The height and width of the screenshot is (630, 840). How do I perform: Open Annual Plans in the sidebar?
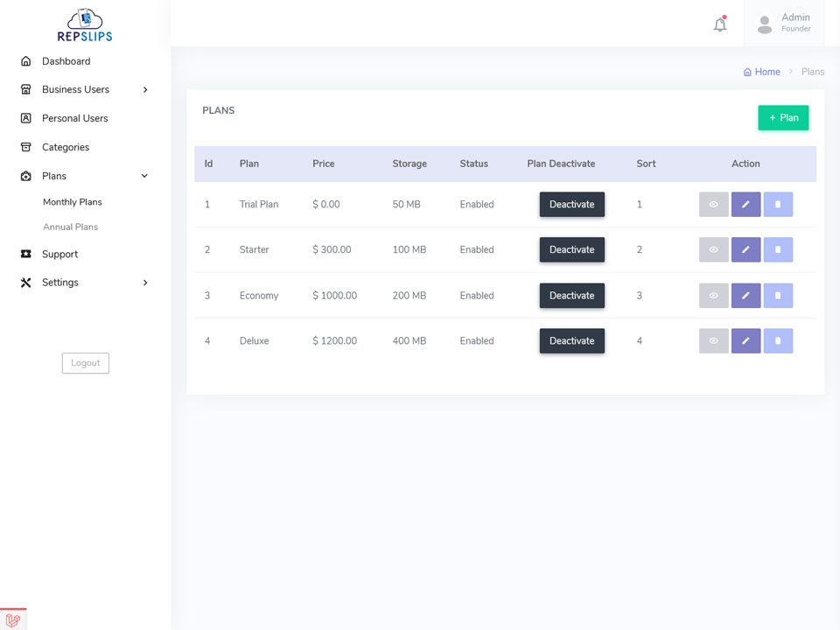70,227
